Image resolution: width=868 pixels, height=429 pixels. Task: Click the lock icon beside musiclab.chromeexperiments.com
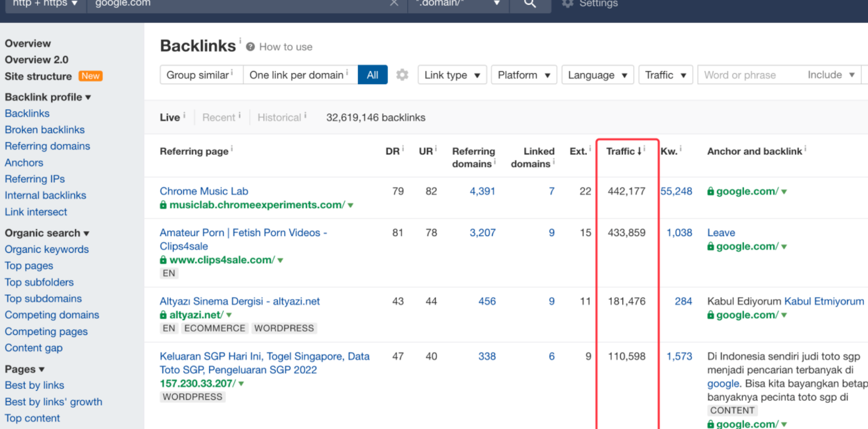(164, 205)
